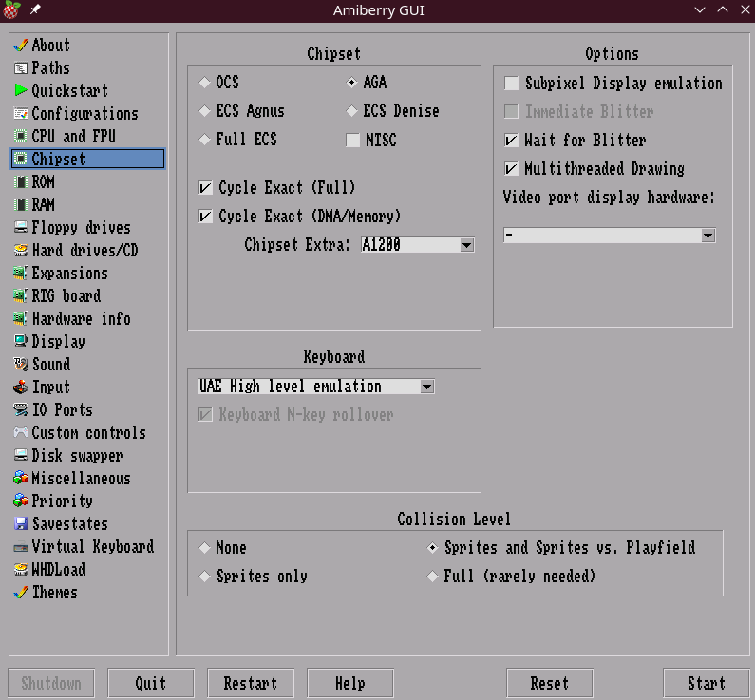The image size is (755, 700).
Task: Click the Raspberry Pi icon in title bar
Action: point(11,10)
